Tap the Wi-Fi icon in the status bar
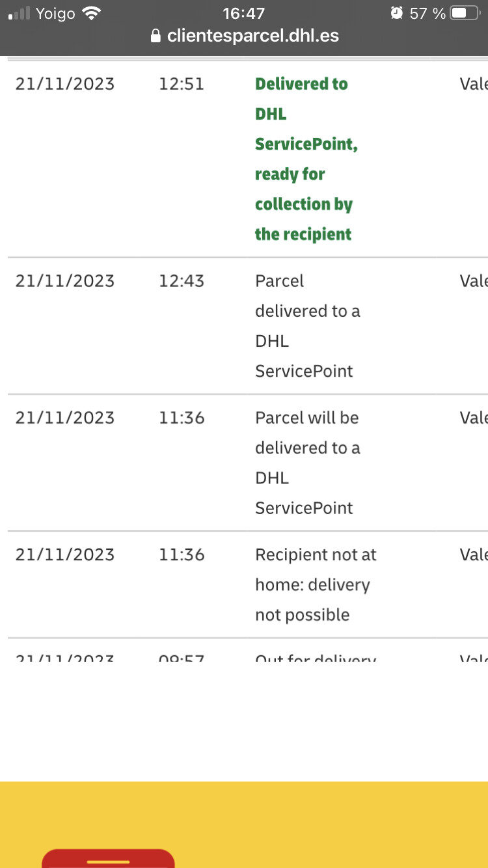Viewport: 488px width, 868px height. [93, 13]
